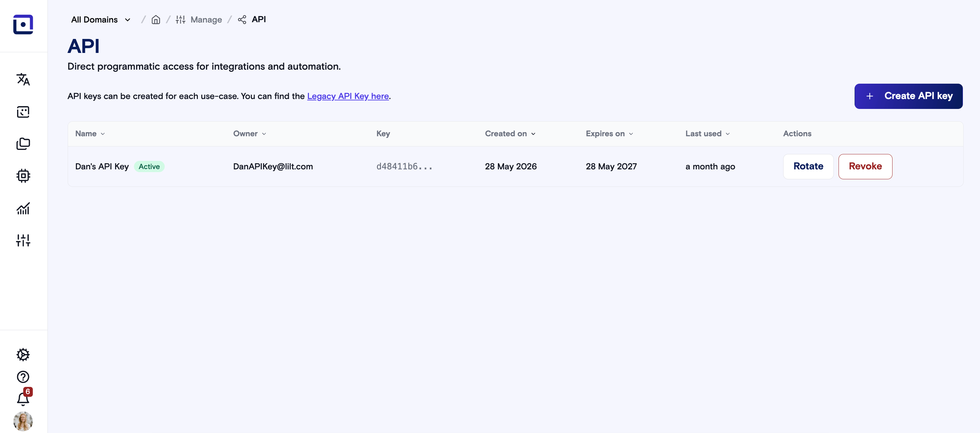980x433 pixels.
Task: Open the chip/model sidebar icon
Action: tap(23, 176)
